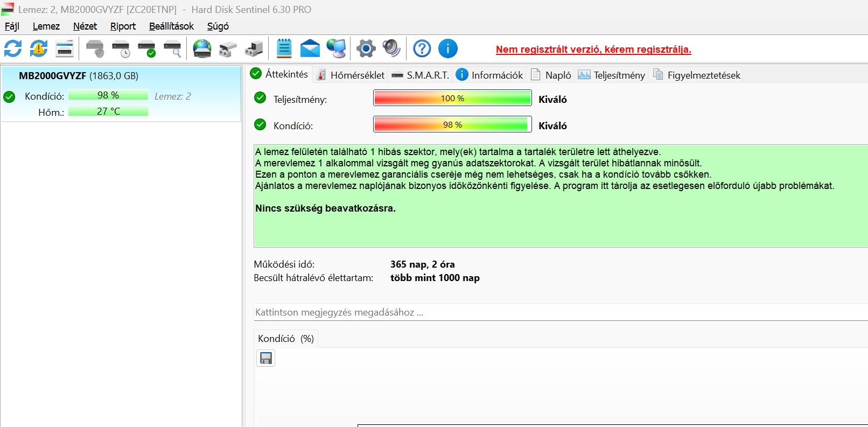Click the disk with clock icon
The height and width of the screenshot is (427, 868).
point(121,48)
